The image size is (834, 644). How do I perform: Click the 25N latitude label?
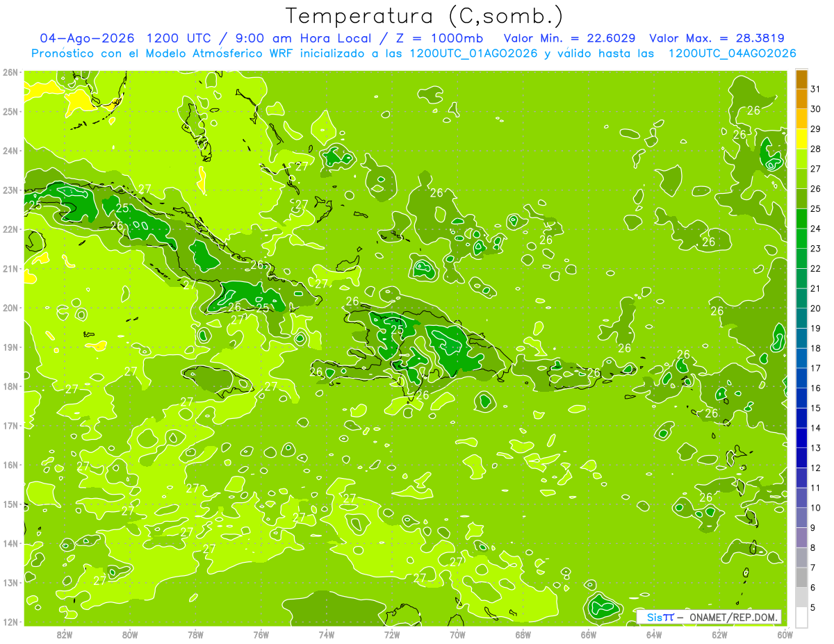point(10,111)
